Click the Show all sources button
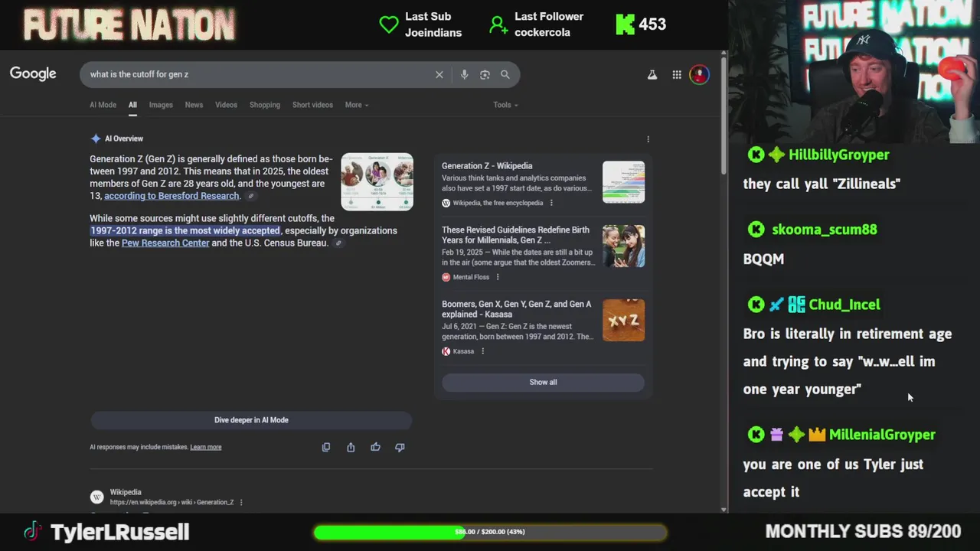 point(543,382)
